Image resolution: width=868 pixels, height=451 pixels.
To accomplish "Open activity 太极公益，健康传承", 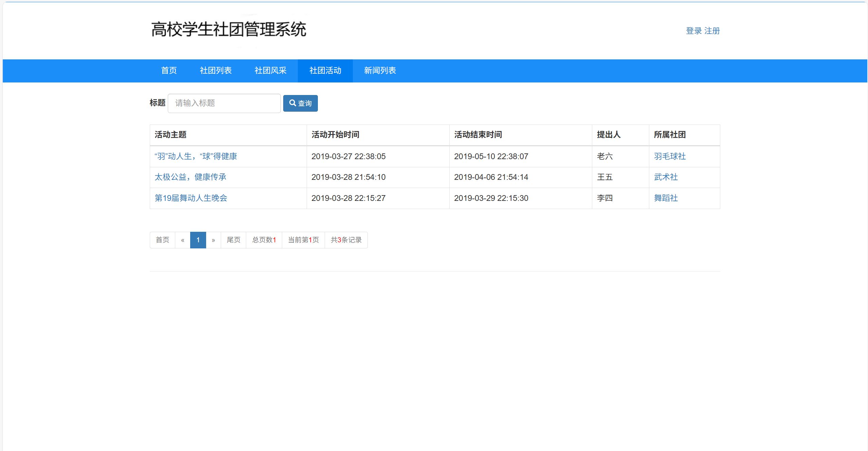I will point(190,177).
